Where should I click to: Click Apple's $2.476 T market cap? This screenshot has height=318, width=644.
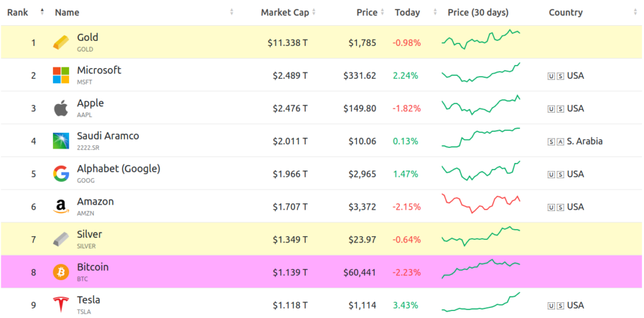[290, 108]
